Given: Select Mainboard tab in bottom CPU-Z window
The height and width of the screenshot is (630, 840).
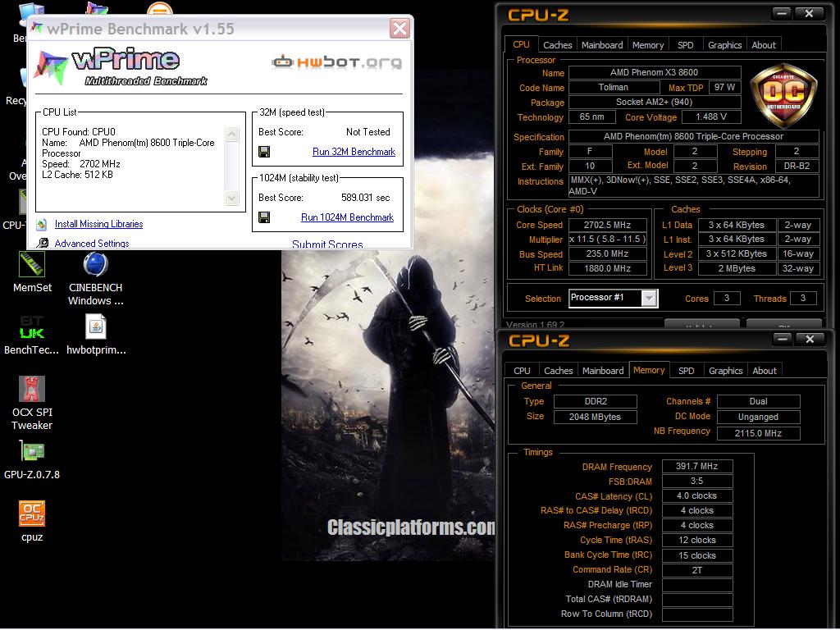Looking at the screenshot, I should tap(603, 371).
